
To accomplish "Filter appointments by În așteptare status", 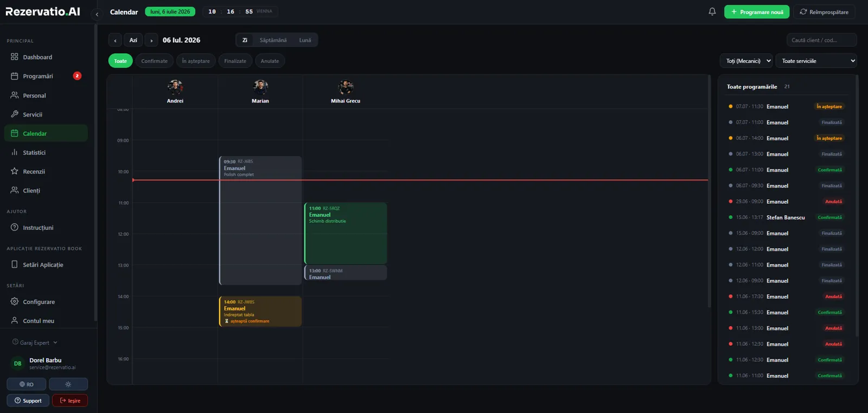I will tap(196, 61).
